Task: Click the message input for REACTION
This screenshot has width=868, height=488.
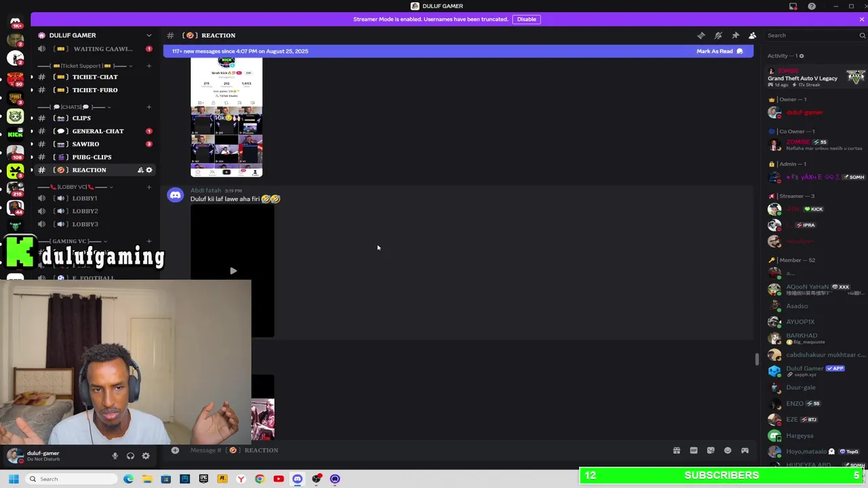Action: [420, 450]
